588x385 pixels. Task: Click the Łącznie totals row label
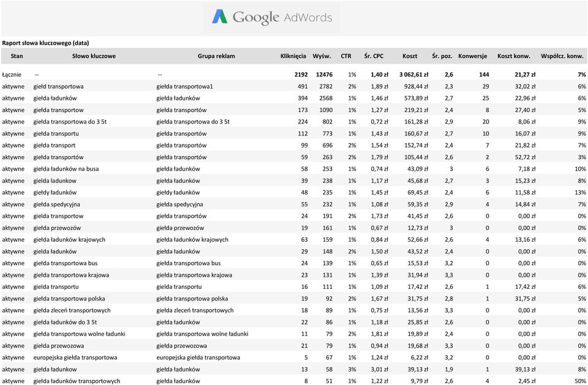pyautogui.click(x=12, y=75)
